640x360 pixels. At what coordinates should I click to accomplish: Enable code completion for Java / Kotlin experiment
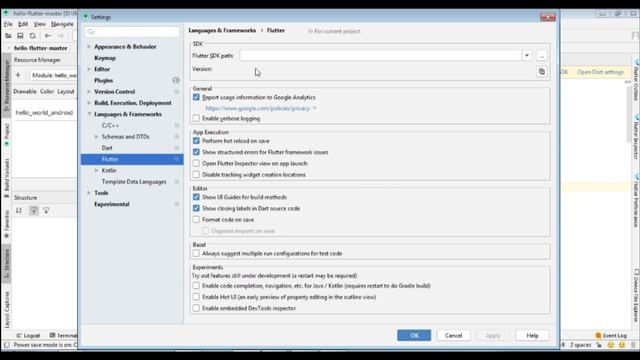click(196, 286)
